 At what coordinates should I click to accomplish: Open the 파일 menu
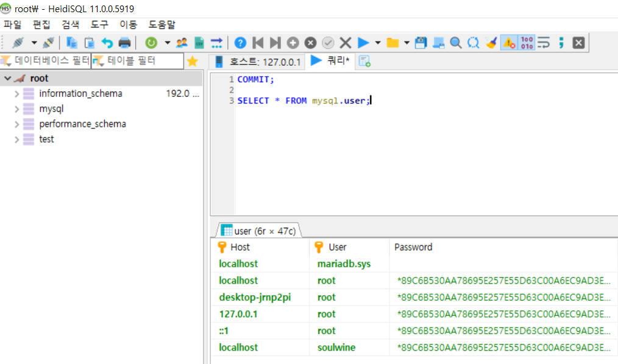(13, 25)
